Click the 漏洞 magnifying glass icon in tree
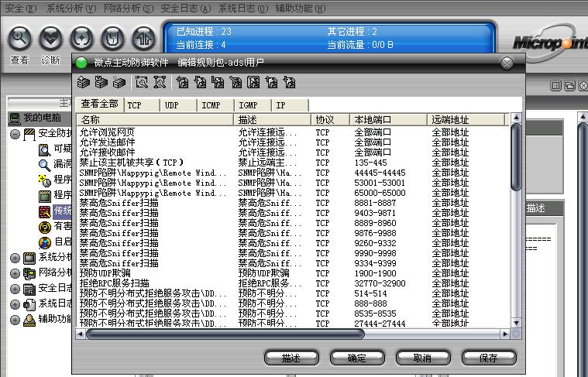 point(45,165)
